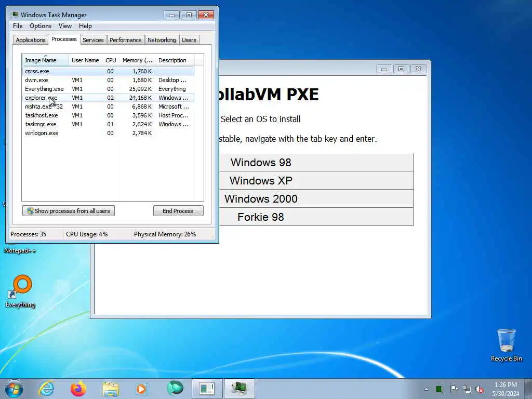
Task: Minimize the CollabVM PXE window
Action: [384, 69]
